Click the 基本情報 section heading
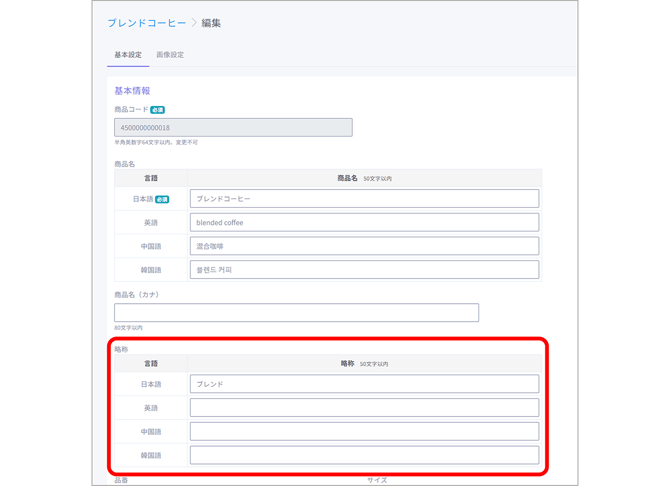Viewport: 670px width, 486px height. (x=132, y=91)
